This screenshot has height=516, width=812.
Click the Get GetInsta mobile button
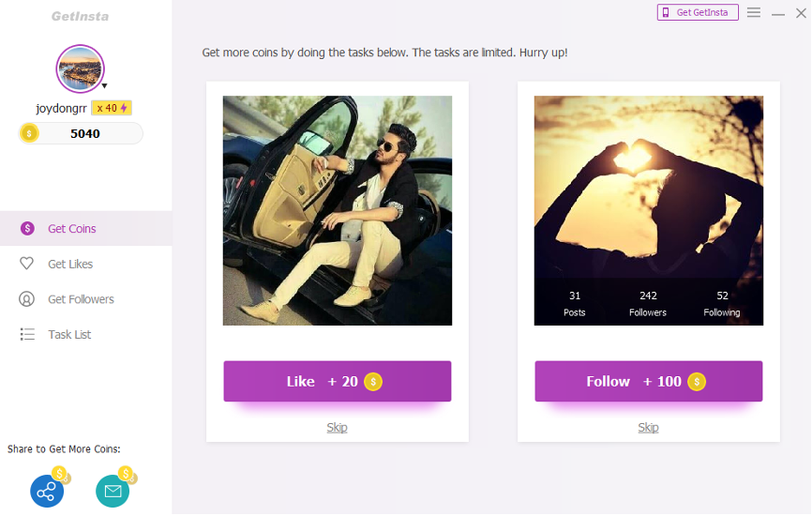click(x=698, y=12)
